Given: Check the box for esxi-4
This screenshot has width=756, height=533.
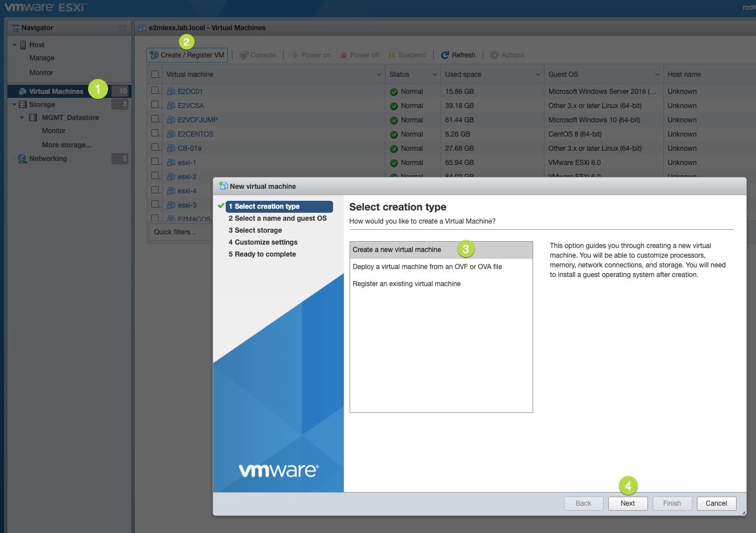Looking at the screenshot, I should [x=155, y=190].
